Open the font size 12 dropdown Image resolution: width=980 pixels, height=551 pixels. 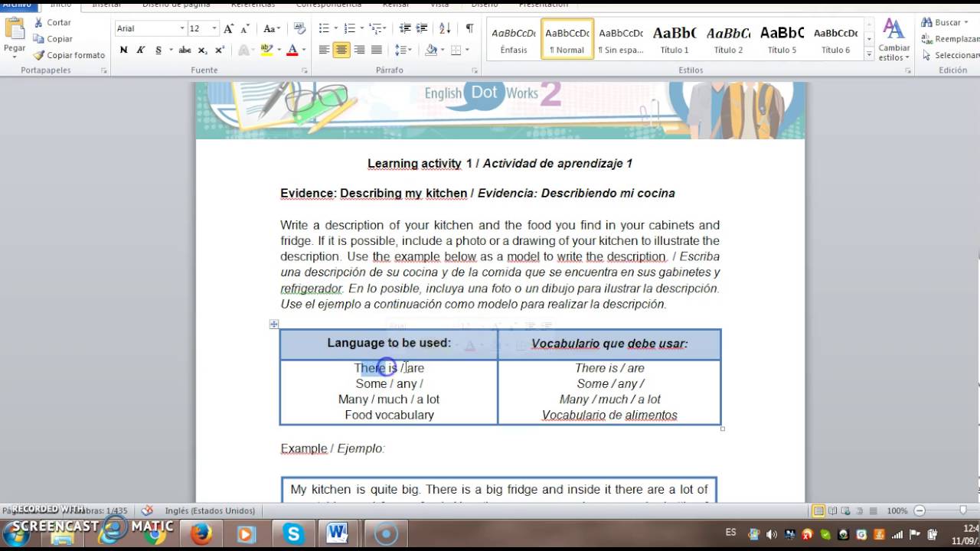point(214,28)
